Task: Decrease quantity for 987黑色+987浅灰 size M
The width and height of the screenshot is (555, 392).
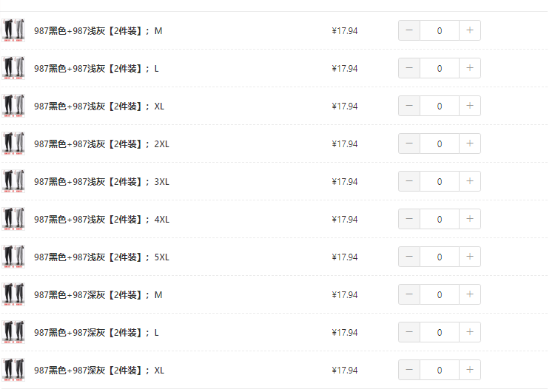Action: point(409,30)
